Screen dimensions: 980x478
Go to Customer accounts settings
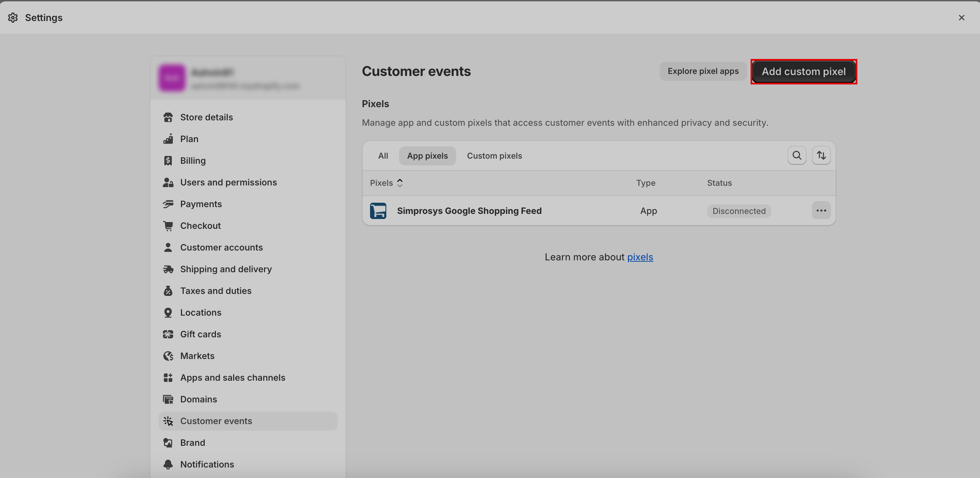pyautogui.click(x=248, y=247)
